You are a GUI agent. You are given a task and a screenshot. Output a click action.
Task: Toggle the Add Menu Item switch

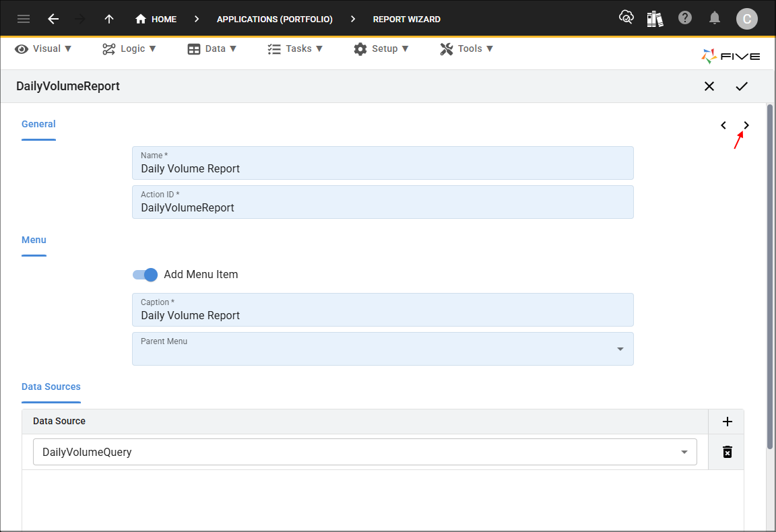(145, 275)
